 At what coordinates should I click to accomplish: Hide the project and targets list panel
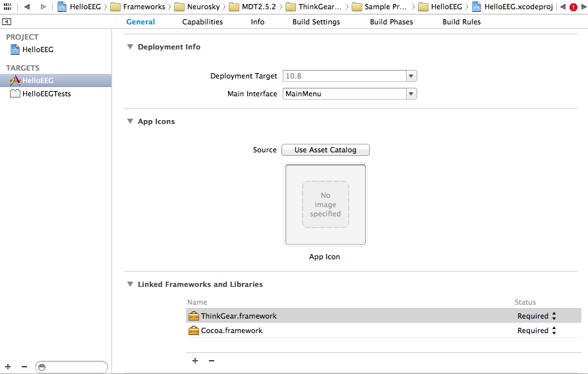pyautogui.click(x=7, y=22)
